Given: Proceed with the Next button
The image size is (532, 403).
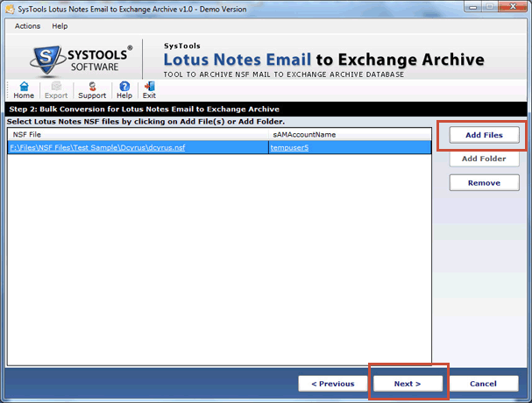Looking at the screenshot, I should 408,384.
